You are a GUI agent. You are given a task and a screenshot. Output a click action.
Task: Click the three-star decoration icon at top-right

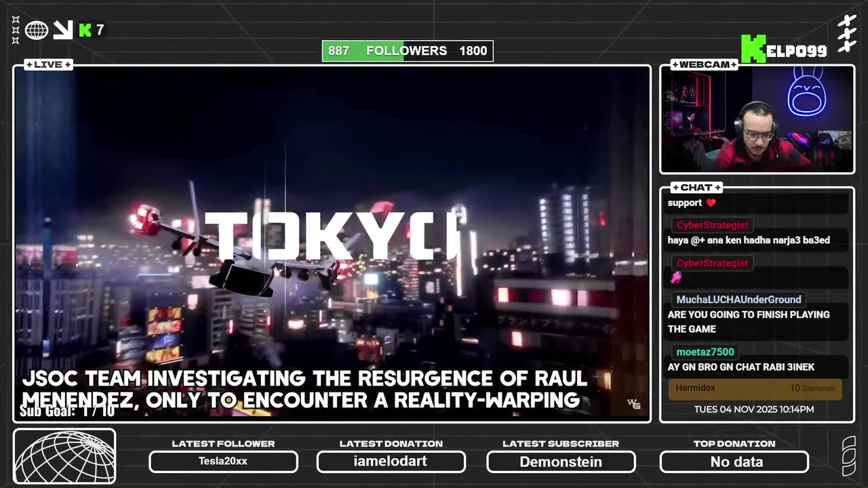click(847, 34)
